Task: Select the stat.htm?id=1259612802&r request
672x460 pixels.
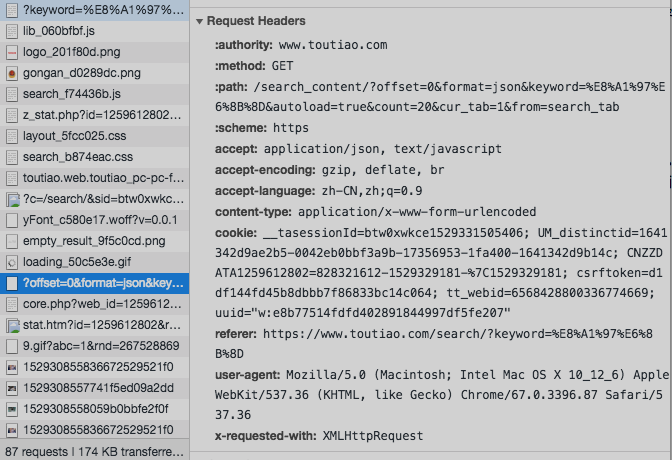Action: [94, 325]
